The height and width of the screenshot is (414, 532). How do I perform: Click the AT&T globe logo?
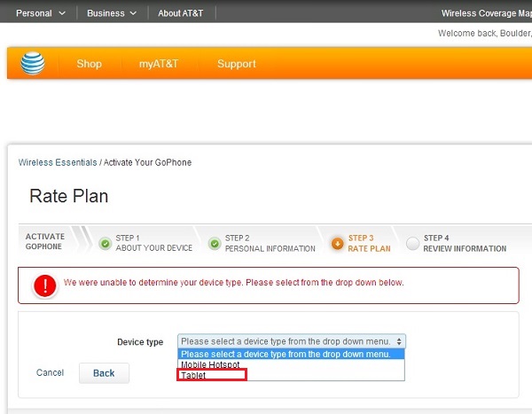click(x=33, y=63)
